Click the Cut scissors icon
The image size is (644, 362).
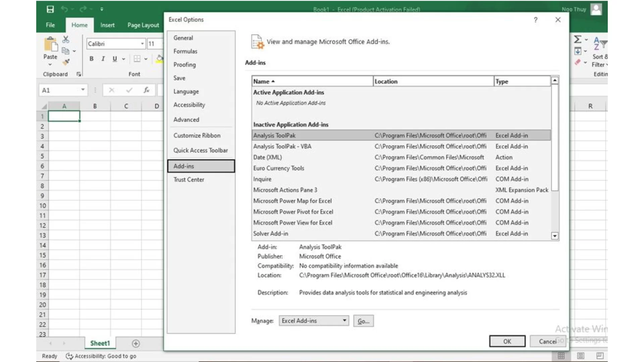tap(66, 40)
